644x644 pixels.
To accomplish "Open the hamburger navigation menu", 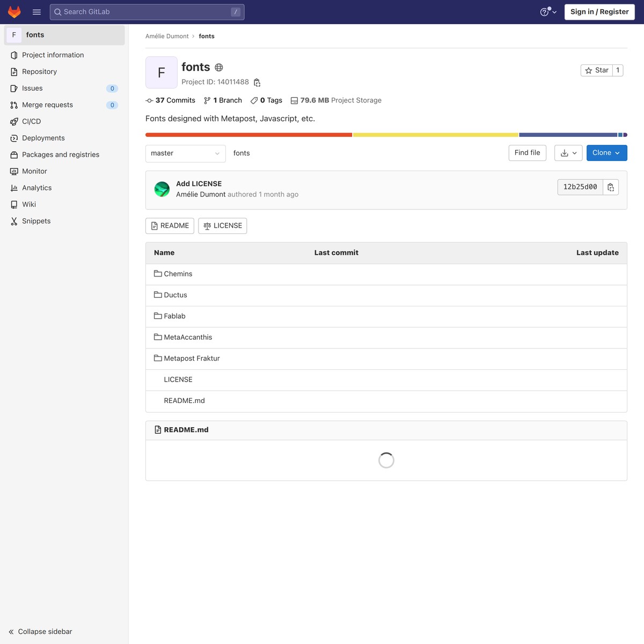I will [x=36, y=12].
